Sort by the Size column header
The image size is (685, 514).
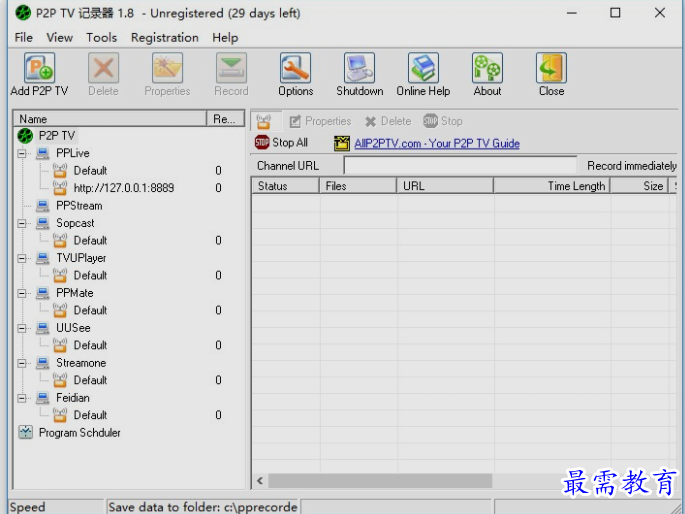tap(639, 186)
